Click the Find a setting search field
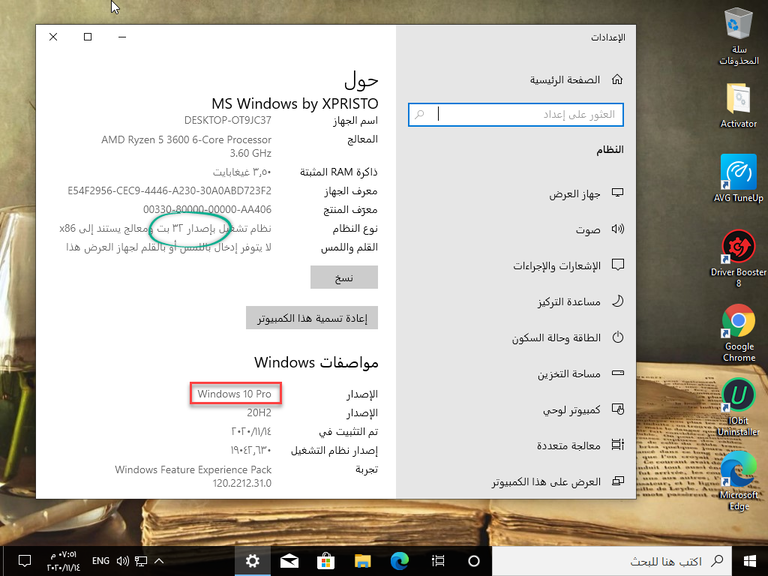The image size is (768, 576). click(516, 115)
